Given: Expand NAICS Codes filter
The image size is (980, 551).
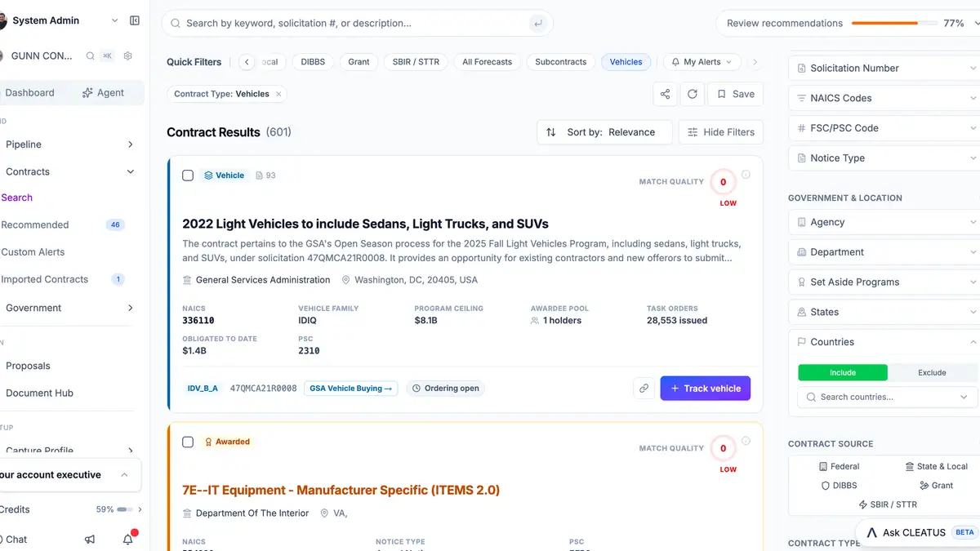Looking at the screenshot, I should tap(884, 98).
